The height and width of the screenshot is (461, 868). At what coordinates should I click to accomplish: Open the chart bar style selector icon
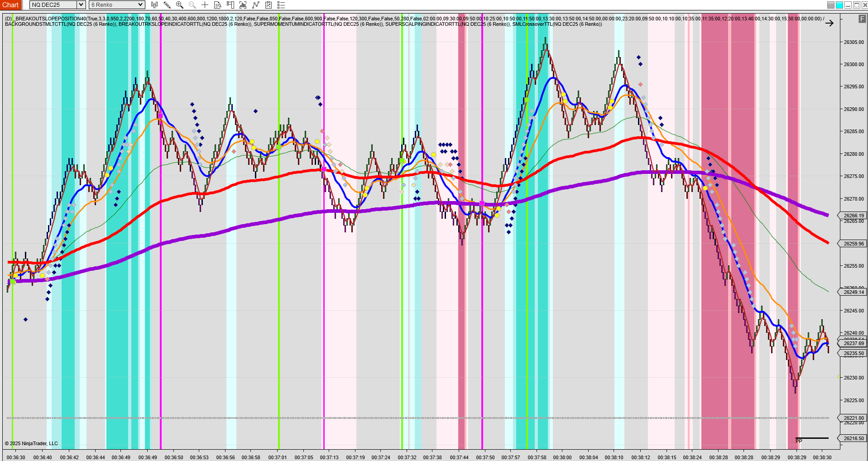(154, 5)
